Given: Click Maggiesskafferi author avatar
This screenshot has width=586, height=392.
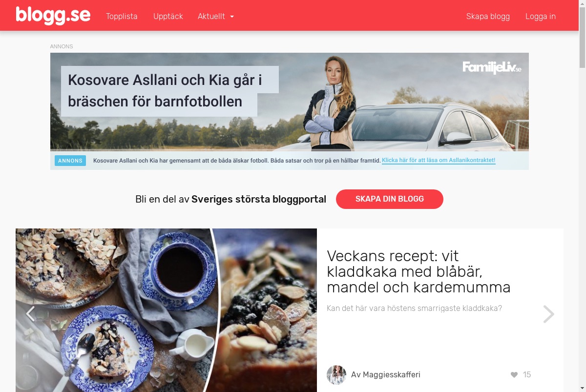Looking at the screenshot, I should 336,375.
